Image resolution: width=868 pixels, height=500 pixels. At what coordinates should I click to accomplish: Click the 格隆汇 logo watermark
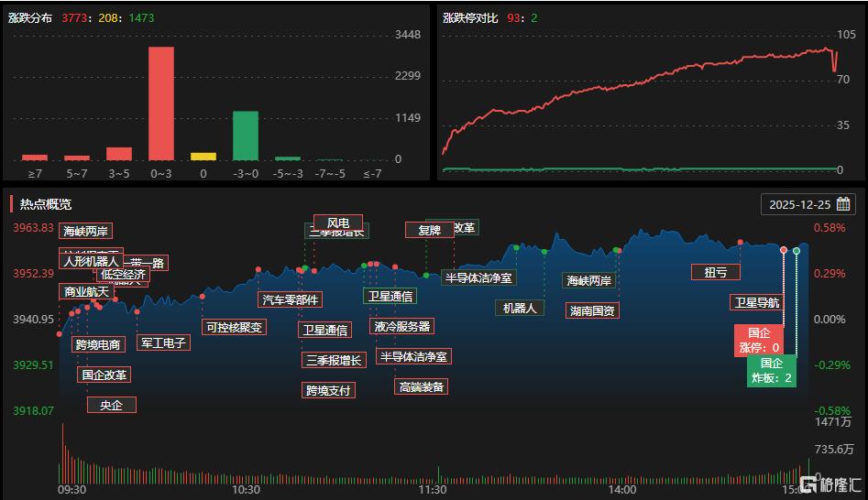[830, 484]
